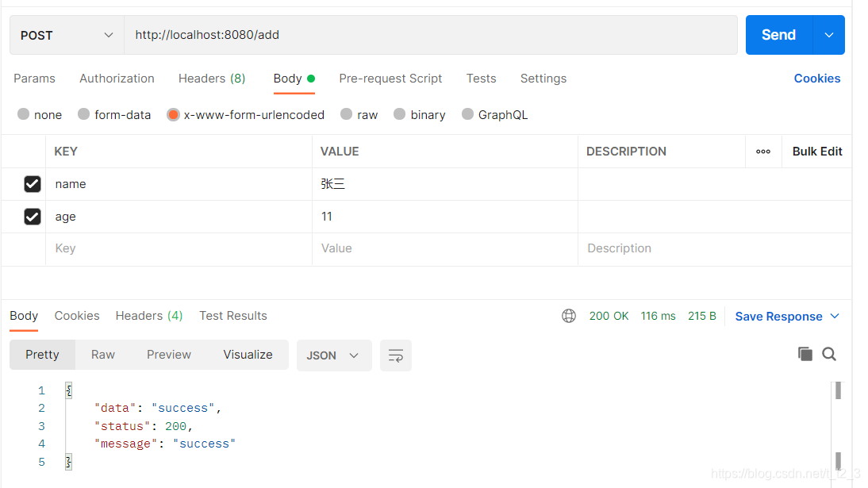
Task: Copy response body with copy icon
Action: click(x=805, y=354)
